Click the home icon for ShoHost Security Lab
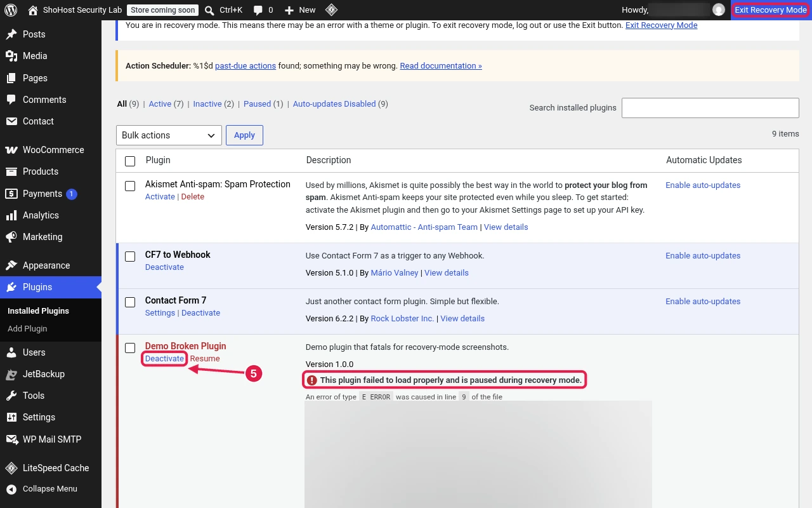 tap(33, 10)
